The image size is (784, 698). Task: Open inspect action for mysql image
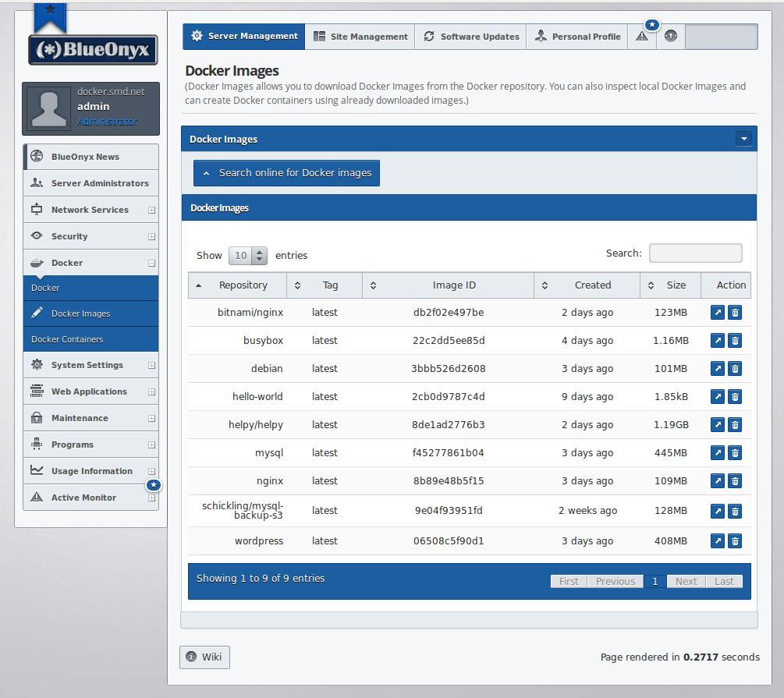click(718, 452)
